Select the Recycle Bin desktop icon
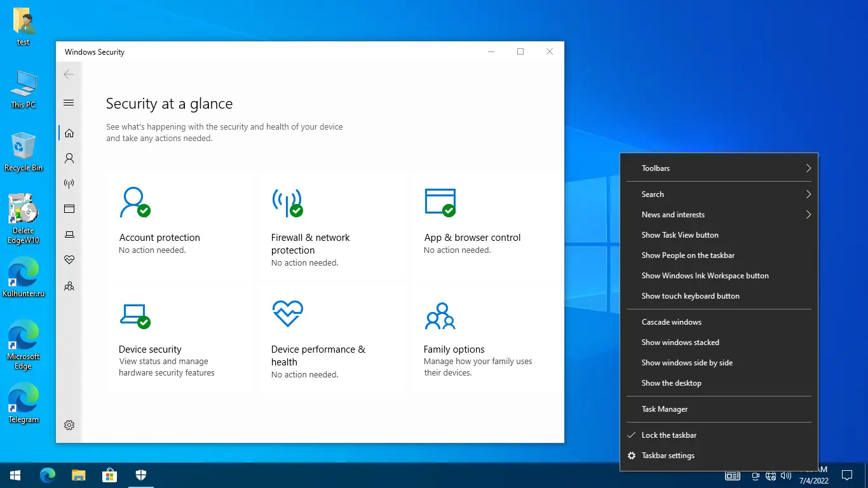 pyautogui.click(x=24, y=152)
